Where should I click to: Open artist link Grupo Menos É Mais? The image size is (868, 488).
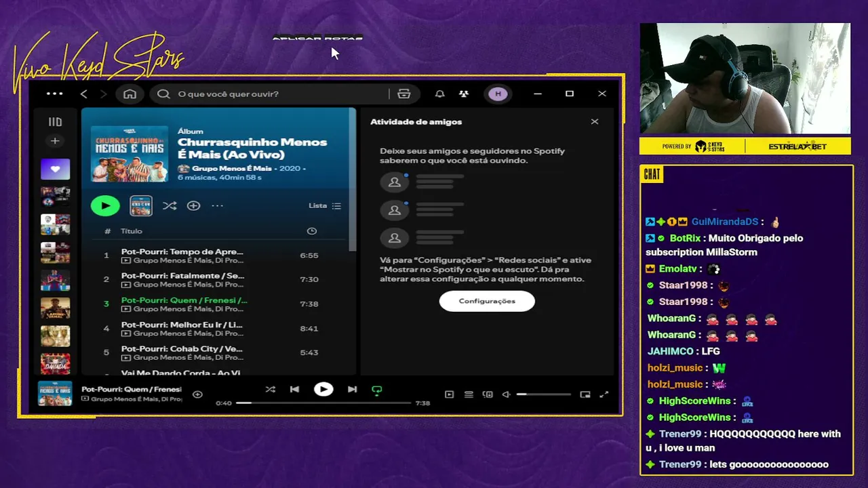tap(231, 168)
